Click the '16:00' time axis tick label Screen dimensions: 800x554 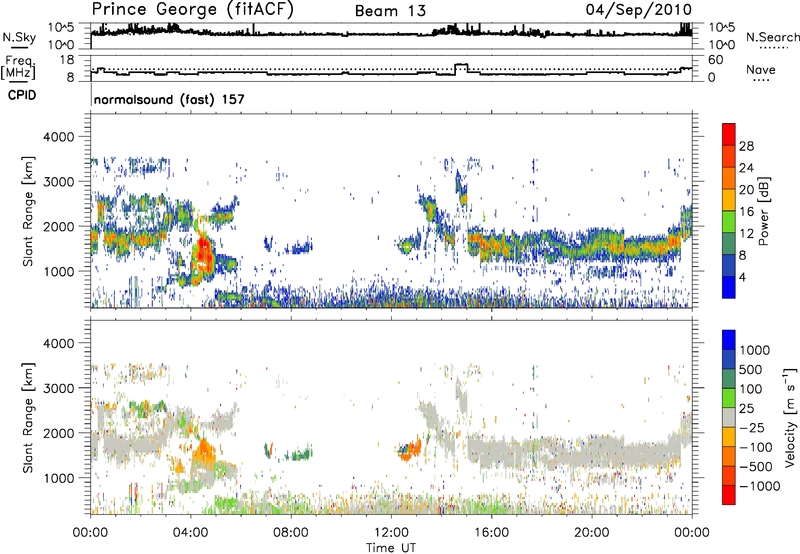pyautogui.click(x=491, y=533)
